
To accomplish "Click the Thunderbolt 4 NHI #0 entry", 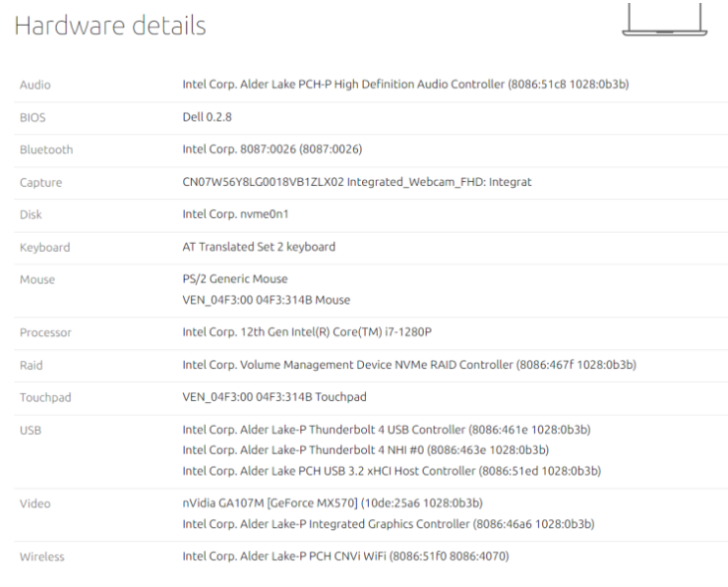I will coord(365,450).
